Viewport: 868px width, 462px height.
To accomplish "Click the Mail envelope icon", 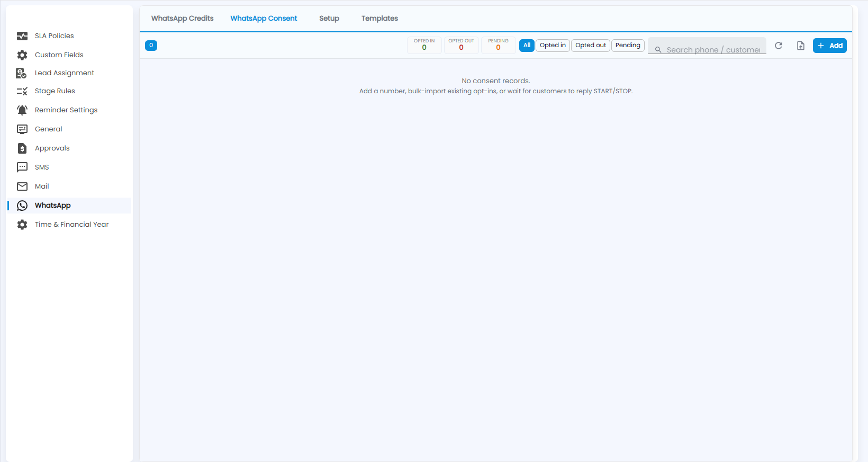I will tap(22, 186).
